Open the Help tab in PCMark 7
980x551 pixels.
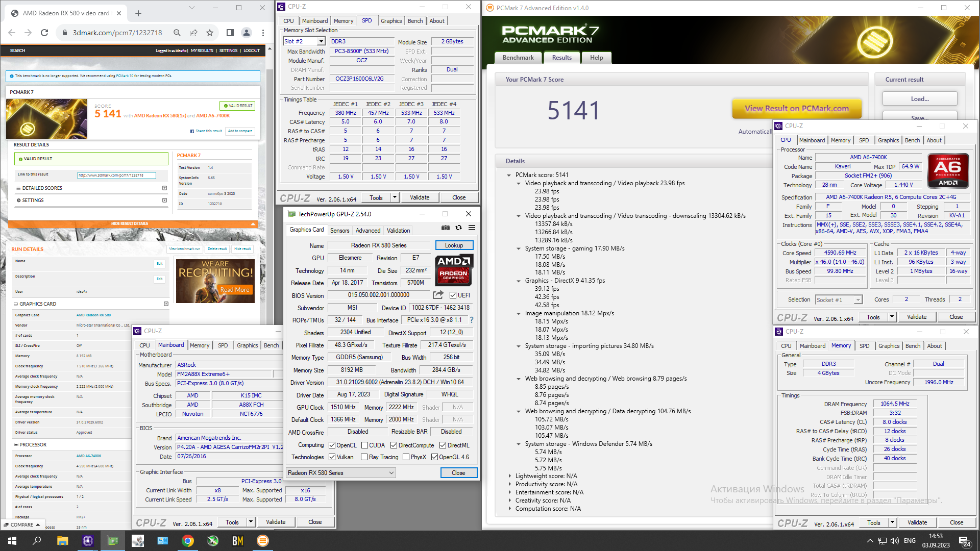click(x=597, y=58)
